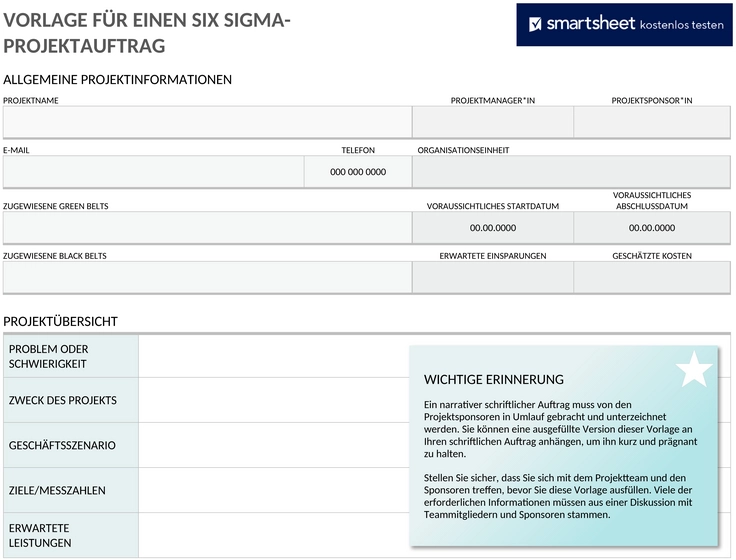Click the E-Mail input field
Image resolution: width=736 pixels, height=560 pixels.
(x=153, y=172)
